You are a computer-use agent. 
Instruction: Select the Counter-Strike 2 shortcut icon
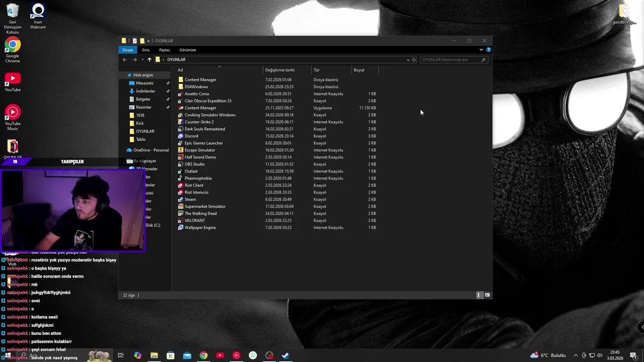[x=181, y=122]
